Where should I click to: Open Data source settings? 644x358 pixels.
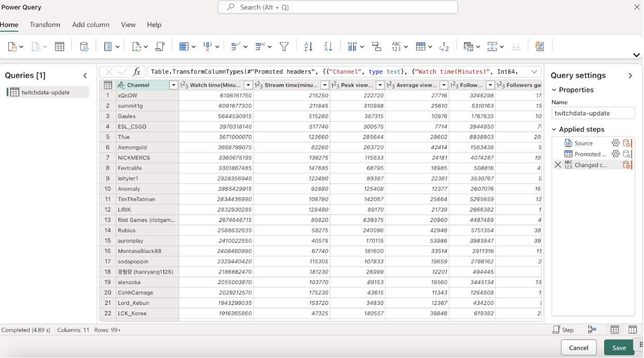point(84,47)
